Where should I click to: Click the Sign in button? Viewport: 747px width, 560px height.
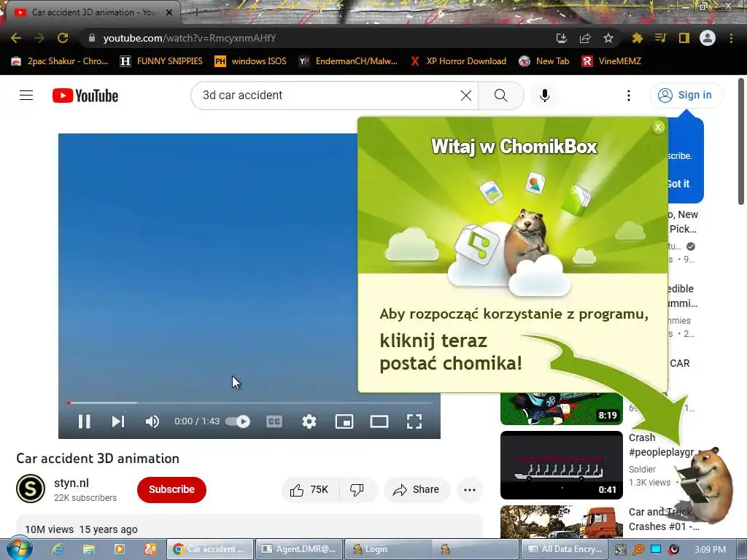(685, 96)
